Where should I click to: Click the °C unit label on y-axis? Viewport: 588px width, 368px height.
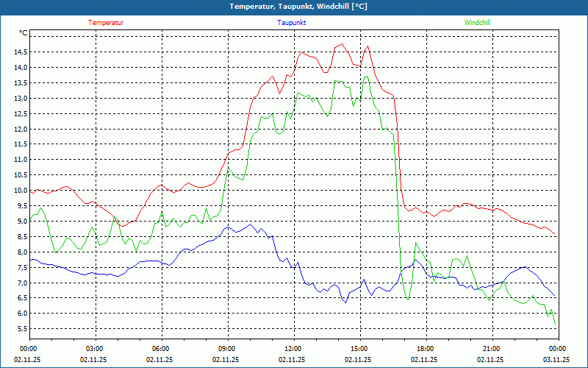24,33
